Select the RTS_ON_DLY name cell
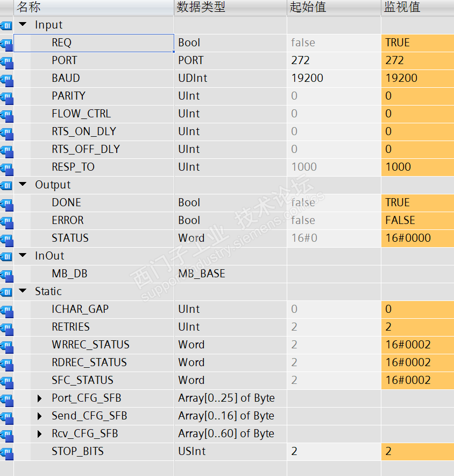The image size is (454, 476). pyautogui.click(x=94, y=131)
